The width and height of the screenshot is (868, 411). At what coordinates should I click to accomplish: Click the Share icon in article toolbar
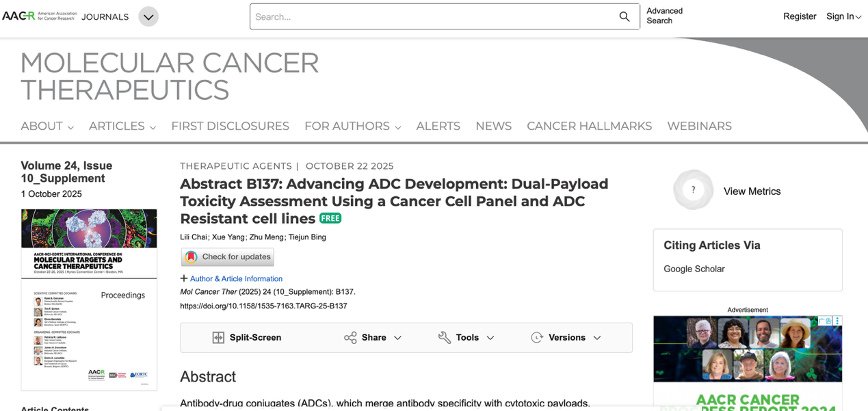click(350, 338)
